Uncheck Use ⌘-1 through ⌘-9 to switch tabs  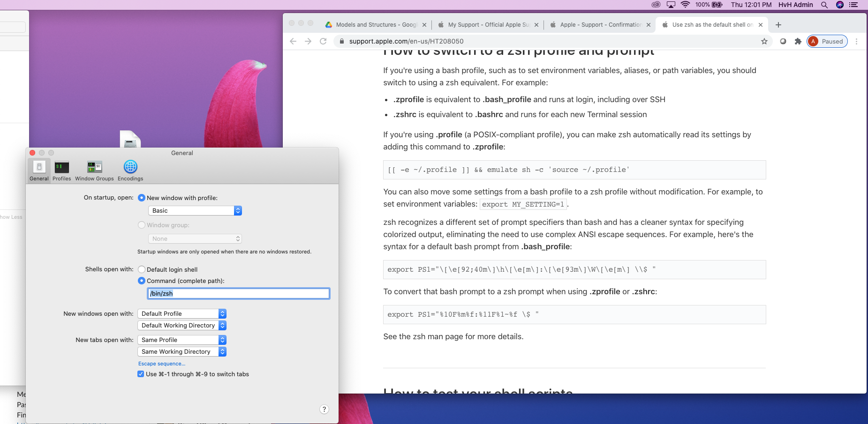pos(141,374)
